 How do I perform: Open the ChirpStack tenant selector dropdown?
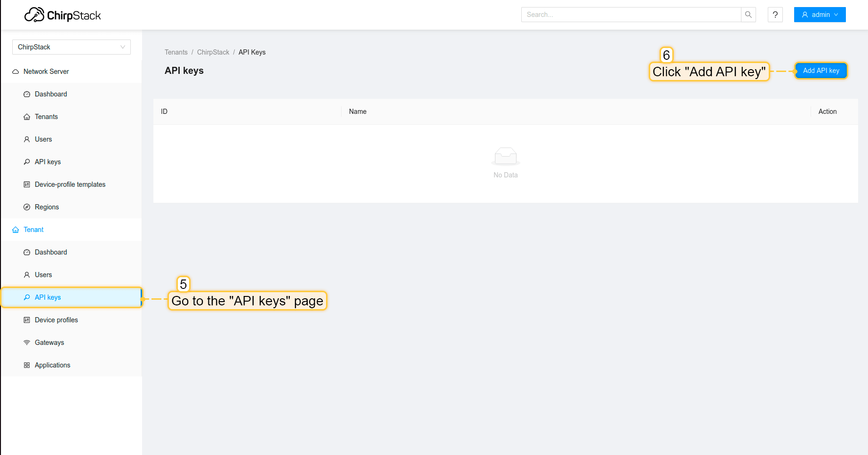tap(71, 47)
